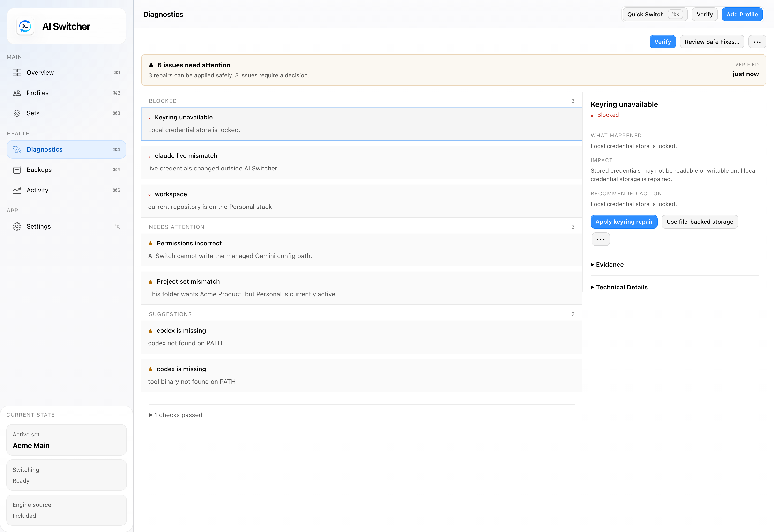Select codex is missing with codex not found on PATH
774x532 pixels.
point(362,337)
